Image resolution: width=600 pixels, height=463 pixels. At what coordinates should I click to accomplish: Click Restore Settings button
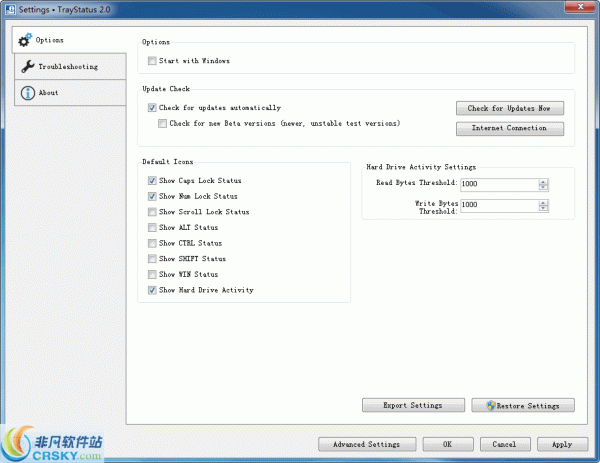[523, 406]
